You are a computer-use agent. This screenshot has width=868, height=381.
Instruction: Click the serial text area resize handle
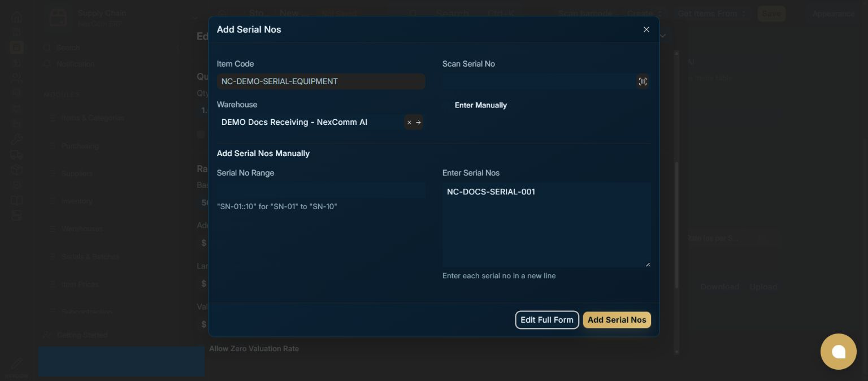tap(648, 264)
